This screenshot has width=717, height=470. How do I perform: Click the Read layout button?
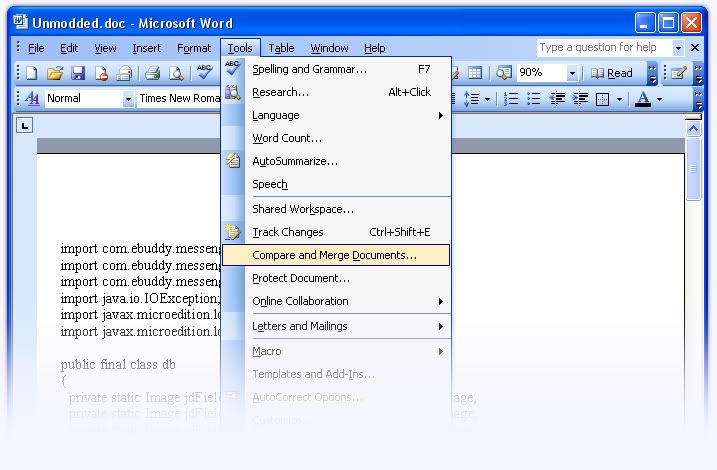coord(612,73)
